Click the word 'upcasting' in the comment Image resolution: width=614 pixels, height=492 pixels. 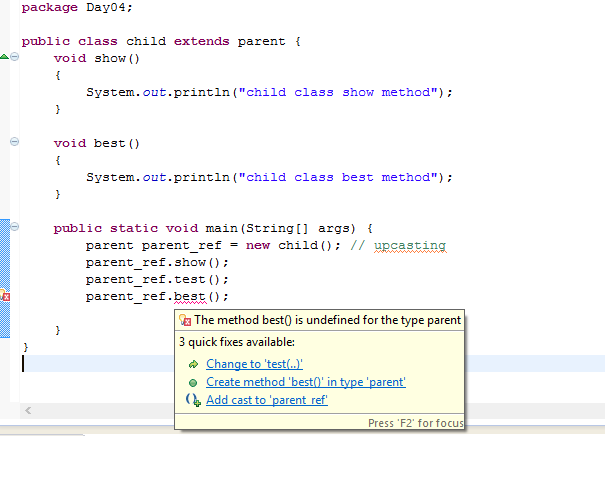[410, 246]
